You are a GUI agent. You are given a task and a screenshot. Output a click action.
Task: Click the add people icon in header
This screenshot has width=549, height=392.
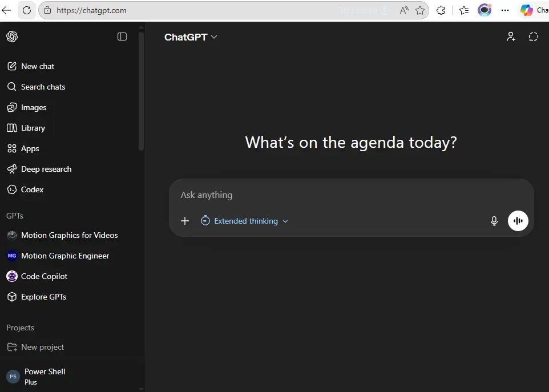[511, 37]
